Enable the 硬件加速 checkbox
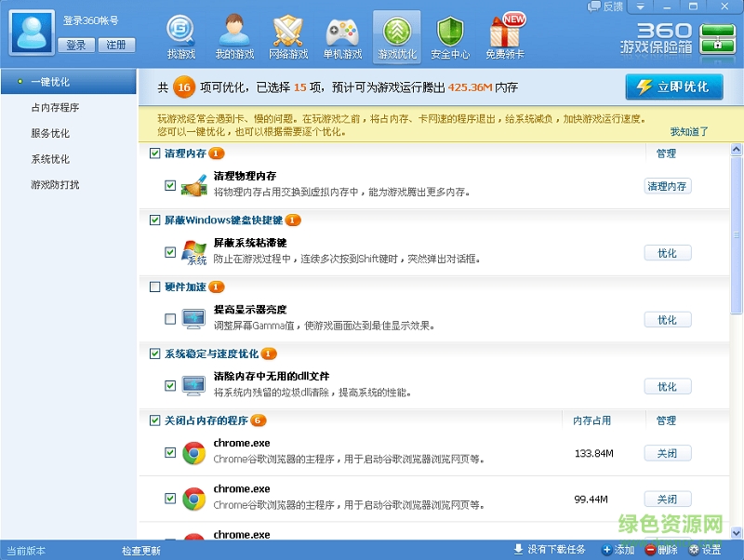The image size is (744, 560). click(156, 287)
